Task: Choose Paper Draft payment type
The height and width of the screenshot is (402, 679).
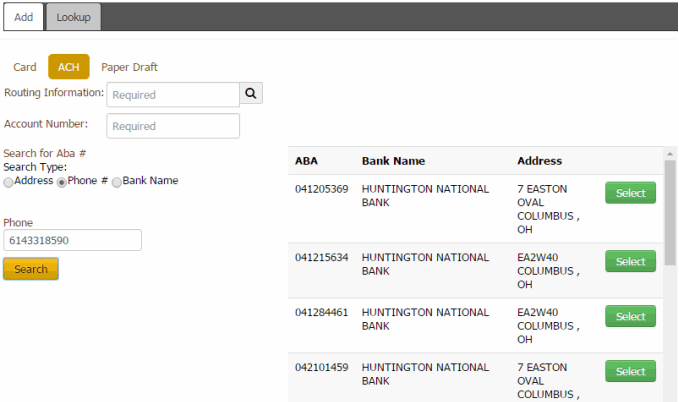Action: [x=129, y=67]
